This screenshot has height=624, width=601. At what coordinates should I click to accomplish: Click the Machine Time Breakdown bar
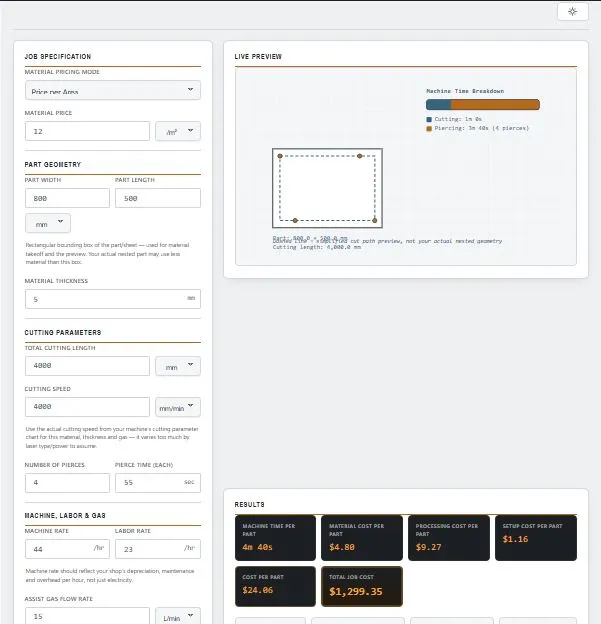coord(483,105)
